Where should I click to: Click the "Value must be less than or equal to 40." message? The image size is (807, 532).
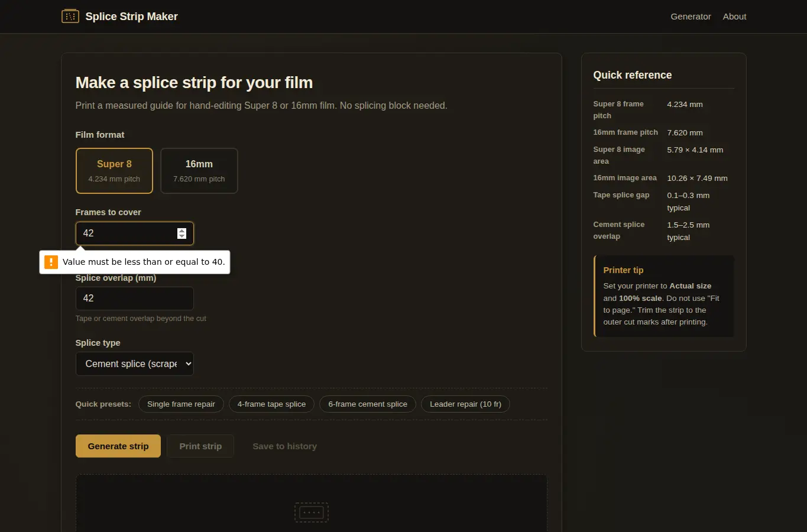(x=144, y=262)
